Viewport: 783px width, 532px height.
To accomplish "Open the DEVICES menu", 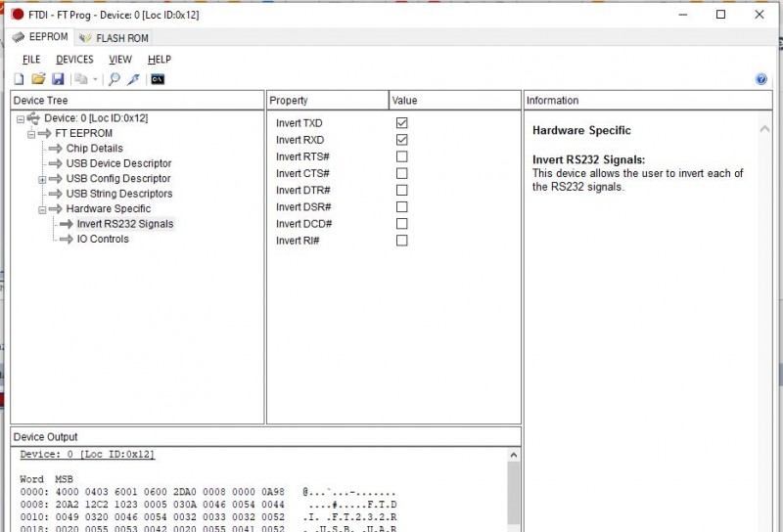I will pyautogui.click(x=75, y=60).
